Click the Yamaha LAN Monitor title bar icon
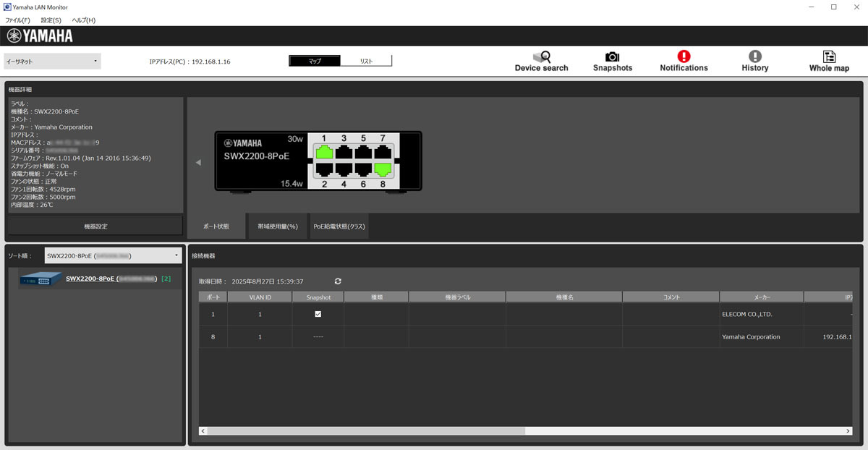868x450 pixels. tap(7, 7)
